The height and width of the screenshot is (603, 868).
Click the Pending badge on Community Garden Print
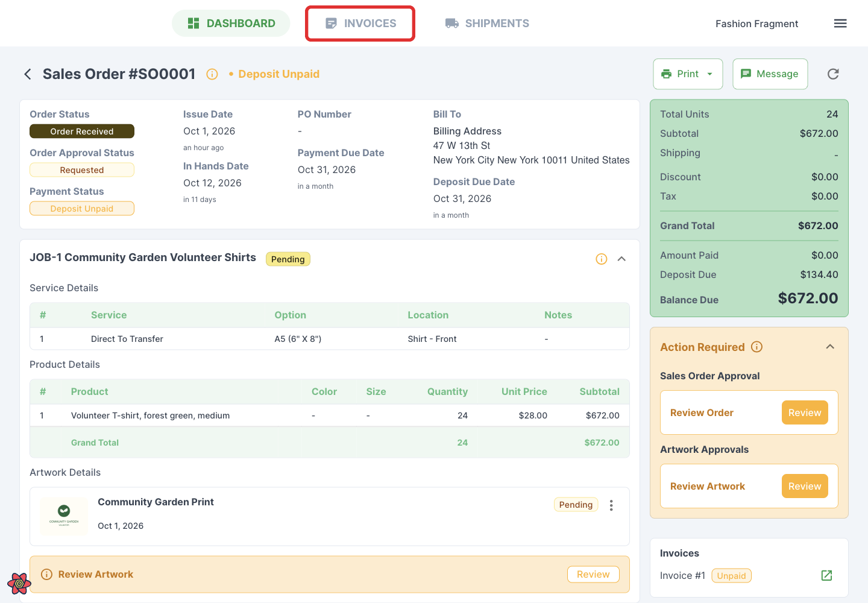pos(576,505)
